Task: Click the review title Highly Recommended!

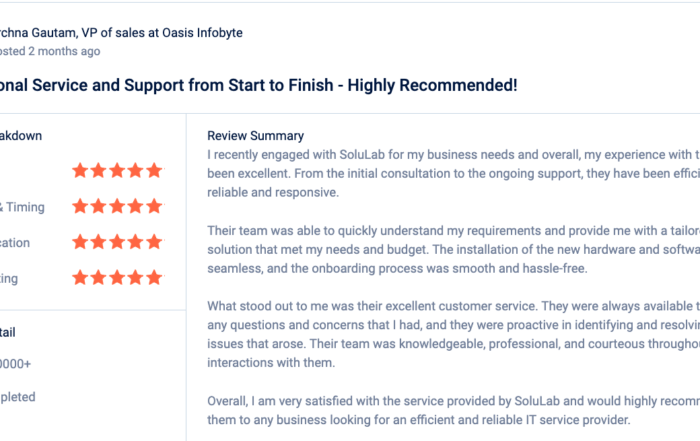Action: click(x=432, y=85)
